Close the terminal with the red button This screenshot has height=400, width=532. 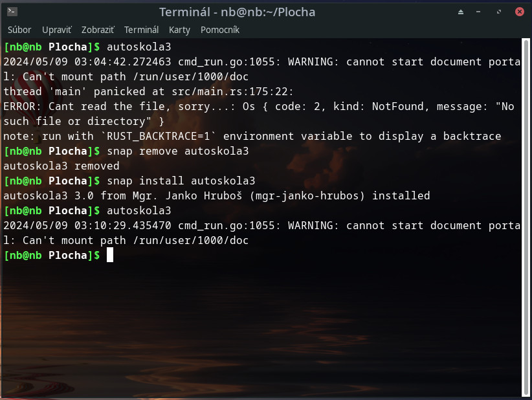[519, 12]
